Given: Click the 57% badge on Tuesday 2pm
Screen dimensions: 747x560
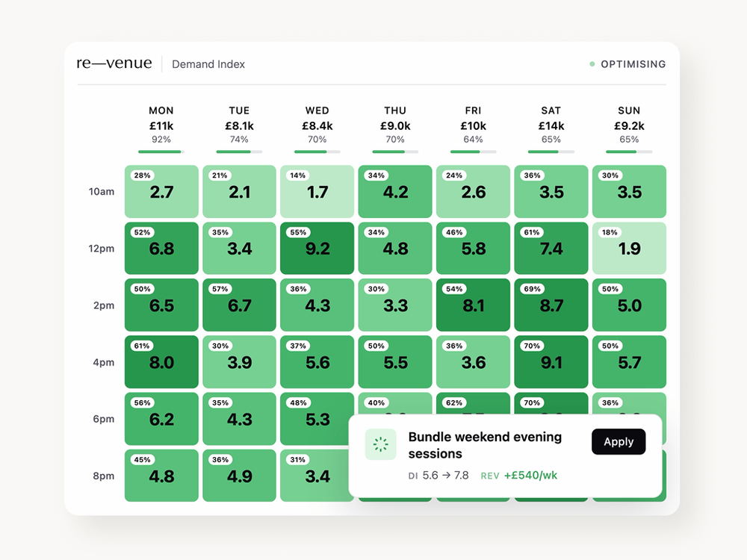Looking at the screenshot, I should pyautogui.click(x=220, y=289).
